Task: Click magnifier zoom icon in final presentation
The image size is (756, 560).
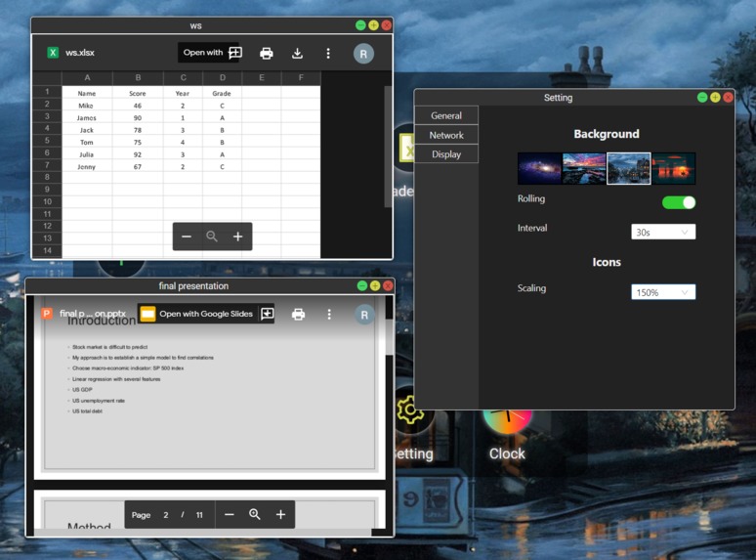Action: click(x=255, y=515)
